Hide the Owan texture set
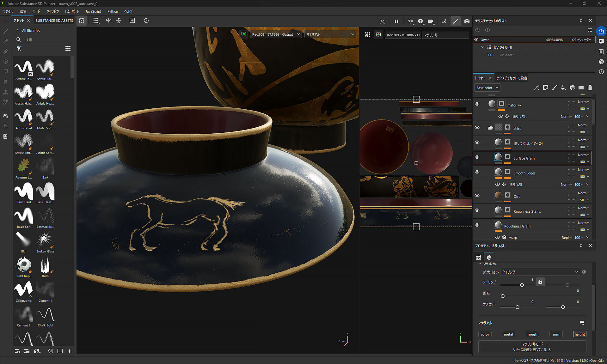Screen dimensions: 607x364 (x=476, y=40)
